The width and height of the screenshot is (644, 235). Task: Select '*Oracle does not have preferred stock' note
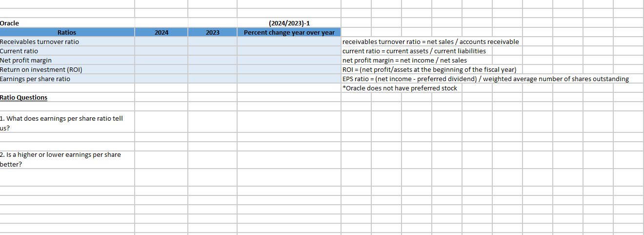pyautogui.click(x=400, y=88)
